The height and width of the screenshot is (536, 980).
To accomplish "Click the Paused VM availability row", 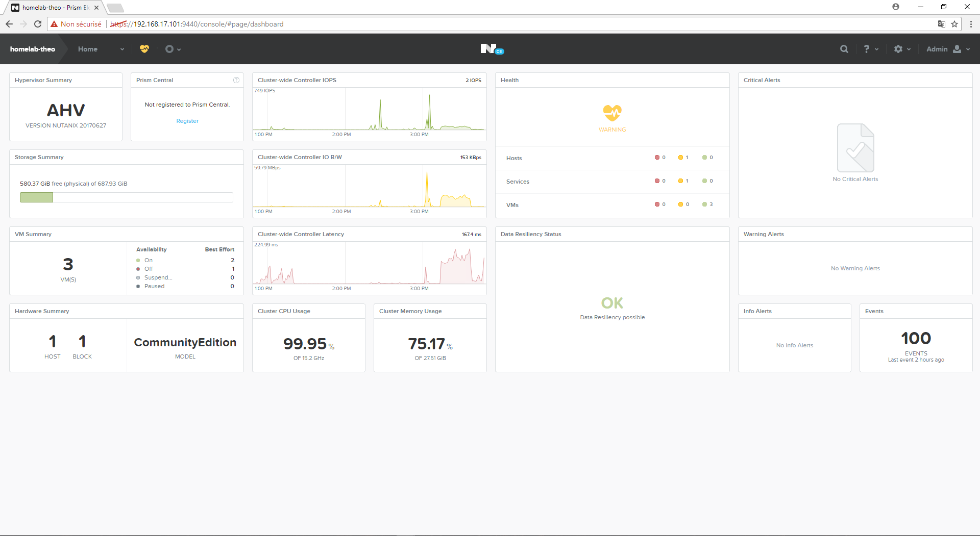I will click(185, 286).
